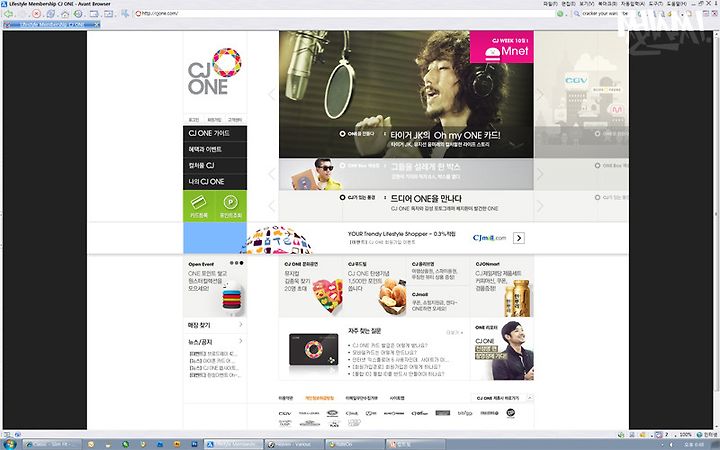Select radio marker beside 'Oh my ONE 카드' headline
The height and width of the screenshot is (450, 720).
(342, 134)
